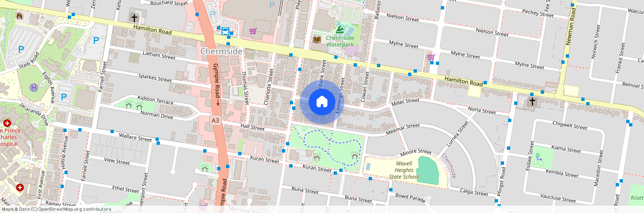The height and width of the screenshot is (213, 644).
Task: Select the Chigwell Street label
Action: [x=570, y=126]
